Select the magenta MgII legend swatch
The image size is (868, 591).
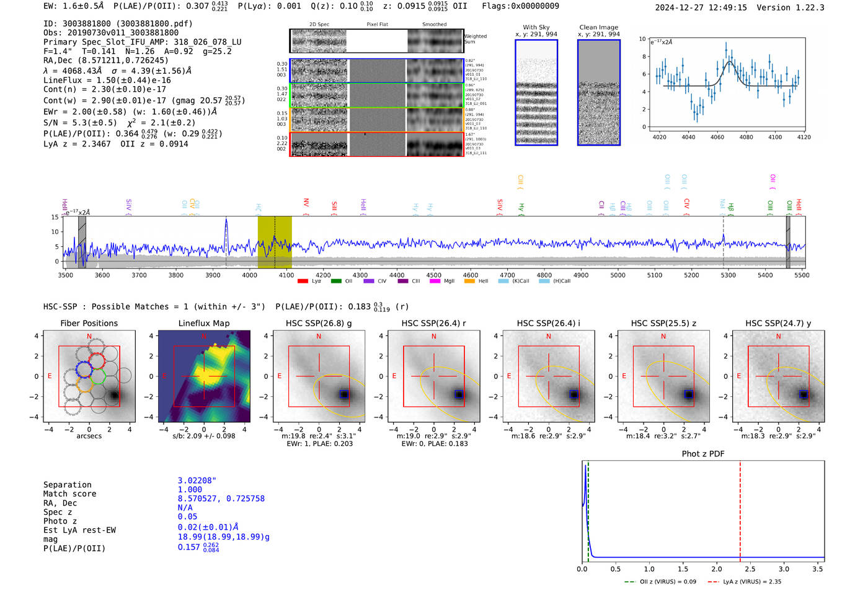[x=435, y=281]
